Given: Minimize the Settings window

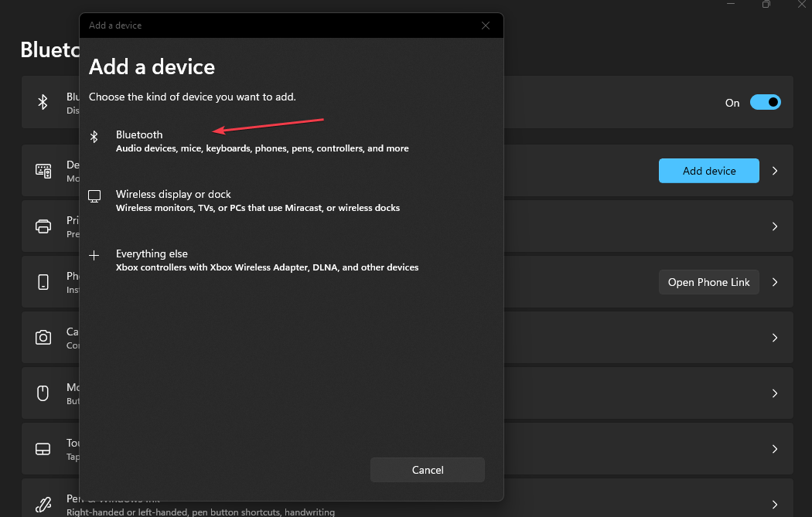Looking at the screenshot, I should click(x=731, y=4).
